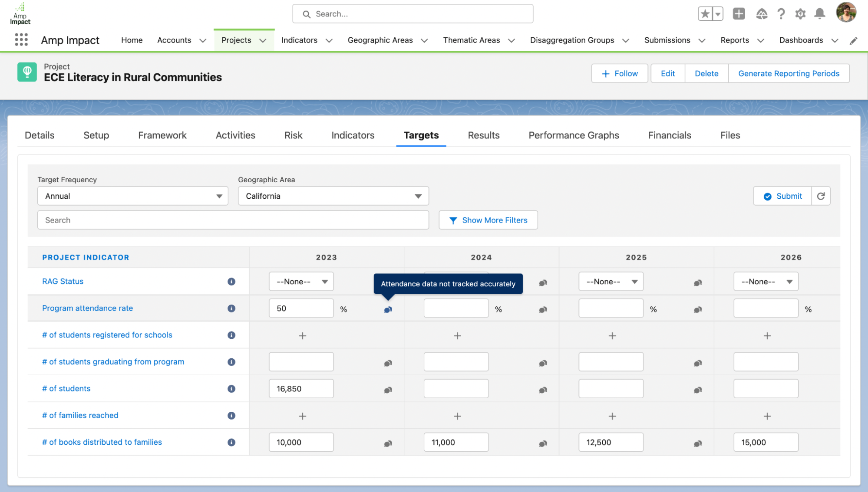Viewport: 868px width, 492px height.
Task: Click the comment icon for # of students graduating 2024
Action: [542, 362]
